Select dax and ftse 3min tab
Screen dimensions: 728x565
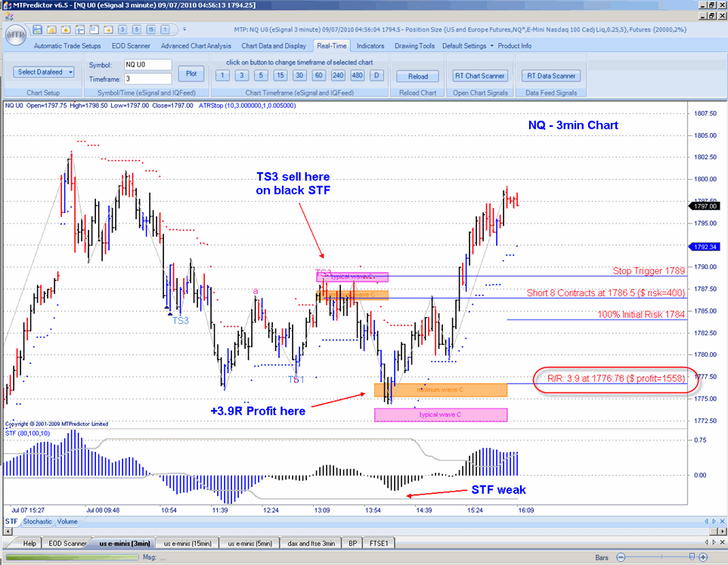pyautogui.click(x=311, y=543)
